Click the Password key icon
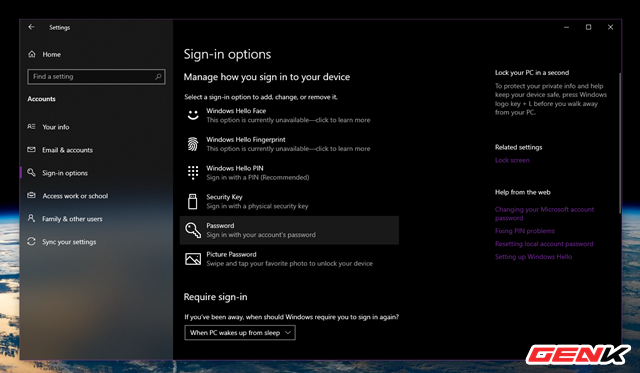Viewport: 640px width, 373px height. [193, 230]
